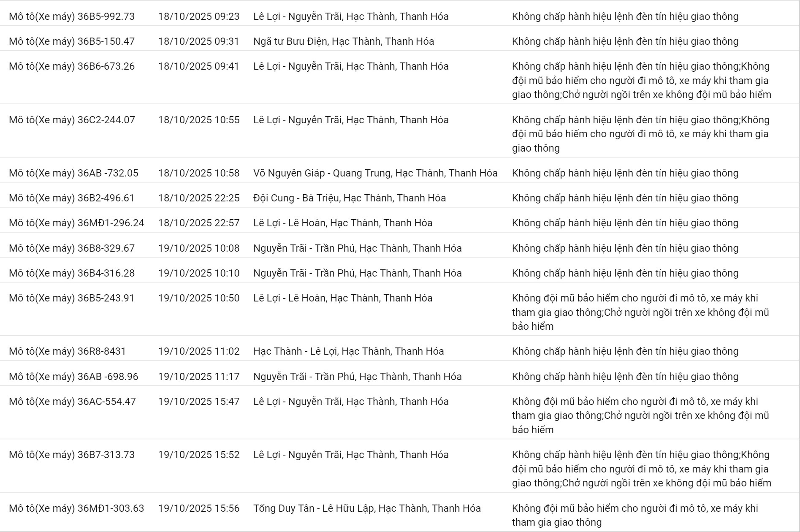Select the 19/10/2025 15:52 timestamp
800x532 pixels.
coord(198,455)
